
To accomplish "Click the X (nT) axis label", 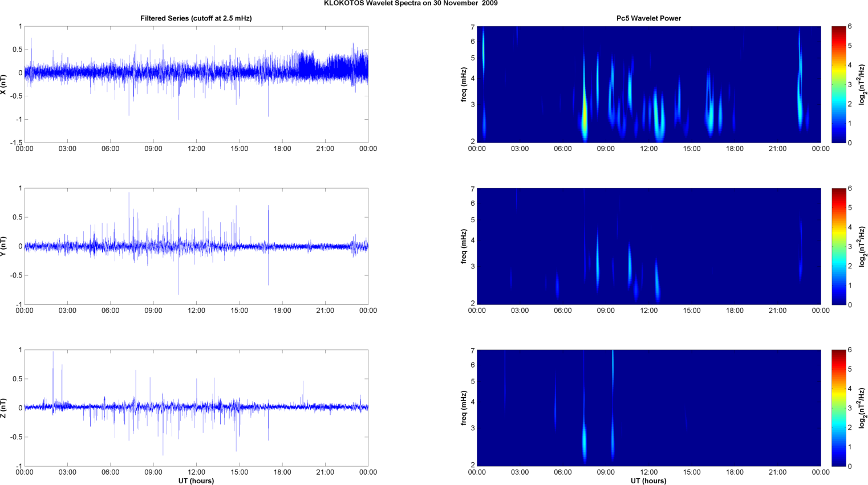I will coord(3,84).
